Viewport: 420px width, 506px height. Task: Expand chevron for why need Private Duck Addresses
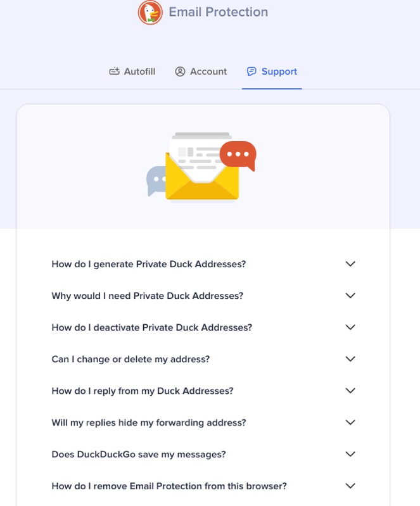coord(350,296)
